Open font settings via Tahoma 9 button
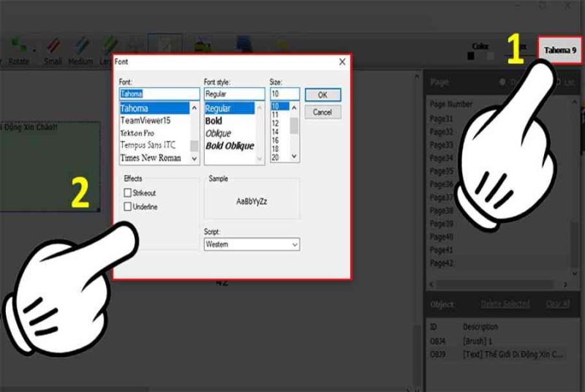Screen dimensions: 585x392 (560, 50)
